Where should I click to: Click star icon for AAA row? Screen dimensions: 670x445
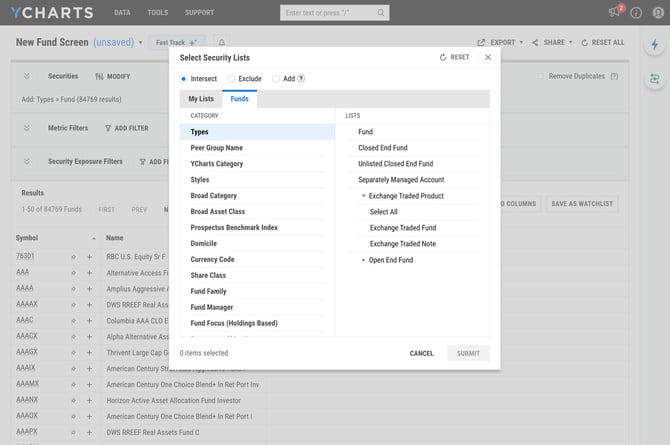(x=73, y=273)
